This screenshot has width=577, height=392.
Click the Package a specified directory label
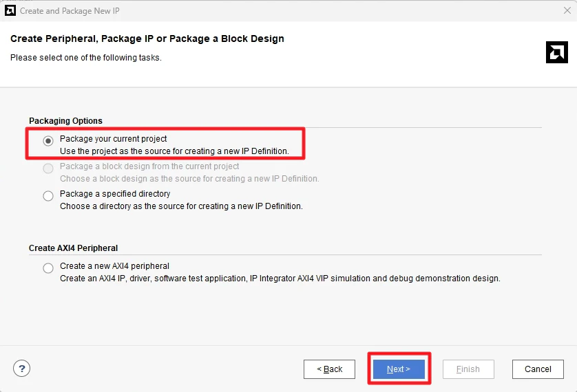[115, 194]
